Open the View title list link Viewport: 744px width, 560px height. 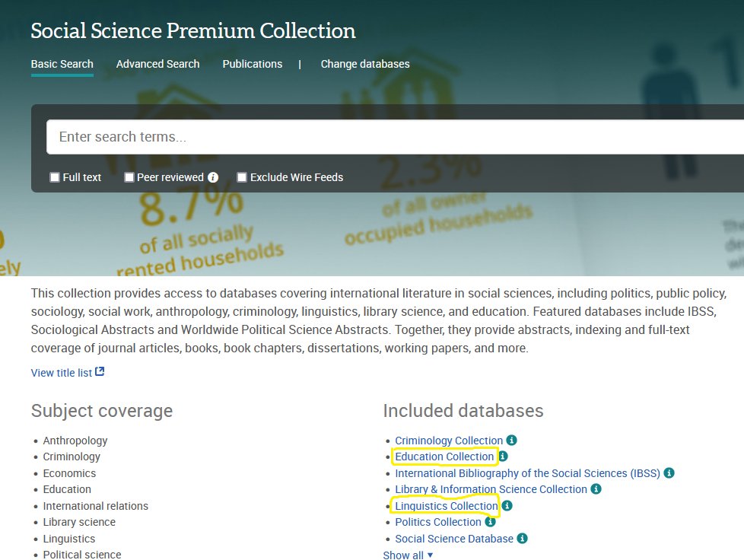pyautogui.click(x=61, y=373)
